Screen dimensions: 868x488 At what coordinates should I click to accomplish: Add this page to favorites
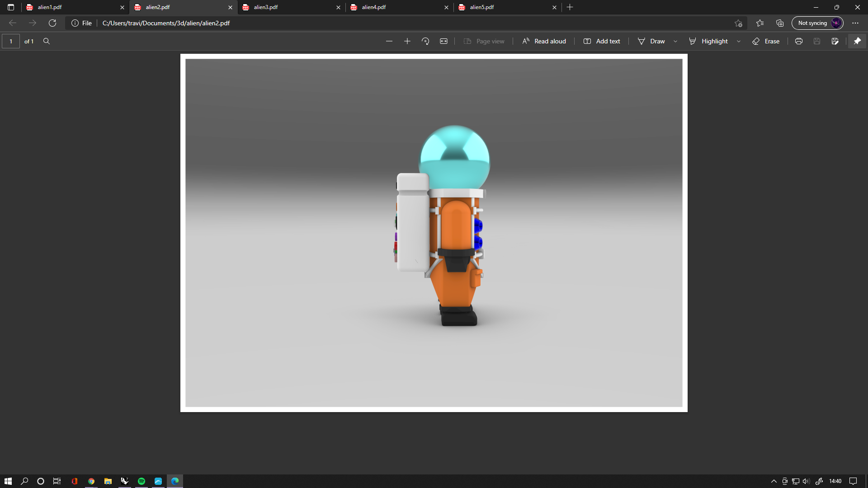[738, 23]
